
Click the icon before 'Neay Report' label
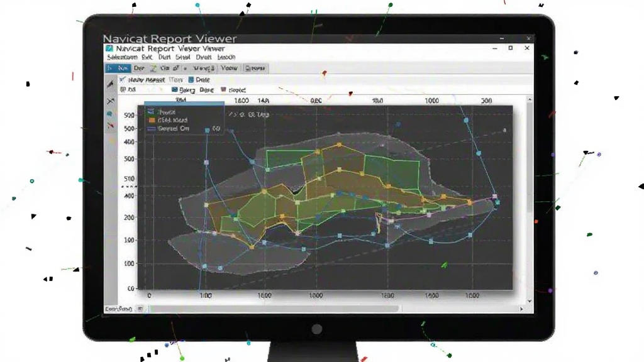coord(123,79)
